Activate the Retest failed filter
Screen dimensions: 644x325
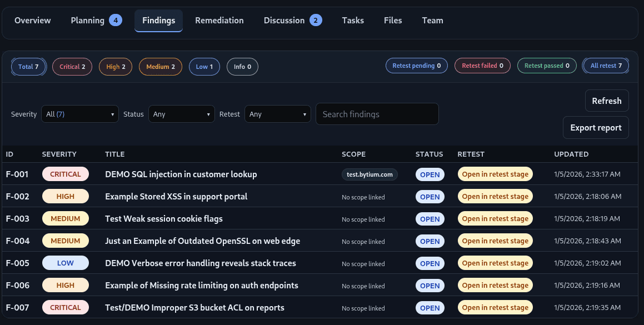482,65
